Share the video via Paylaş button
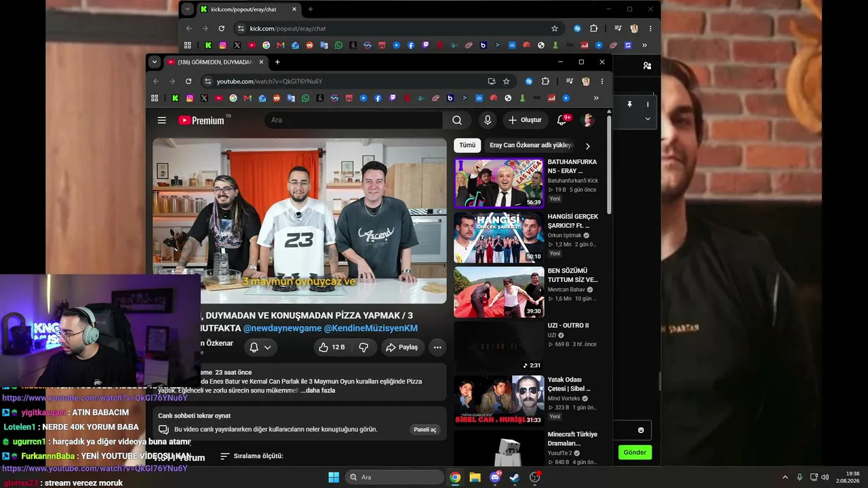868x488 pixels. [x=402, y=347]
